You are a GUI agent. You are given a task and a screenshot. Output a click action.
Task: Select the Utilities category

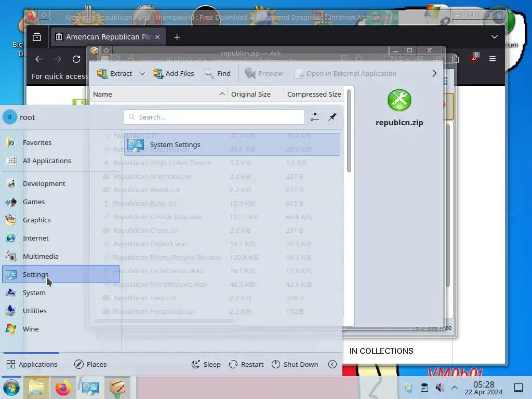[x=61, y=311]
